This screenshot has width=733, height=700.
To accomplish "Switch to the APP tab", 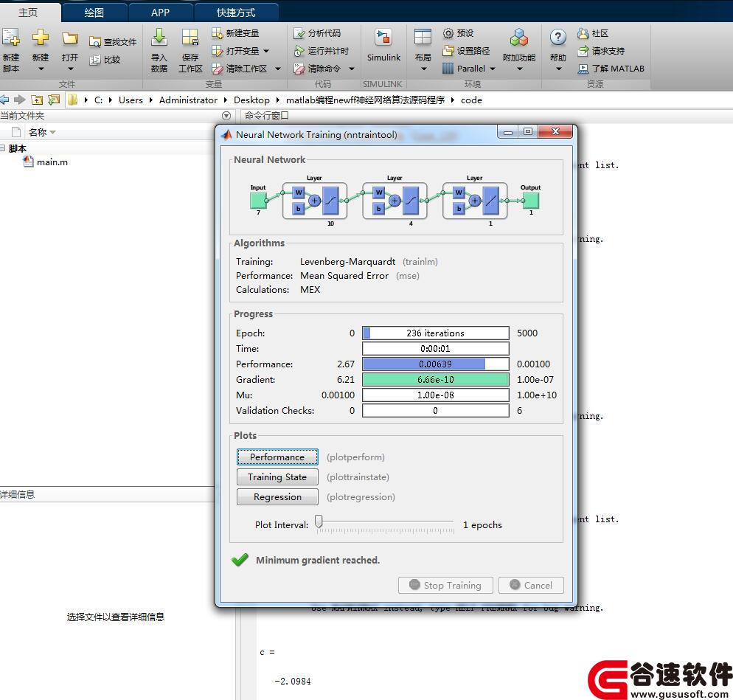I will pos(160,12).
